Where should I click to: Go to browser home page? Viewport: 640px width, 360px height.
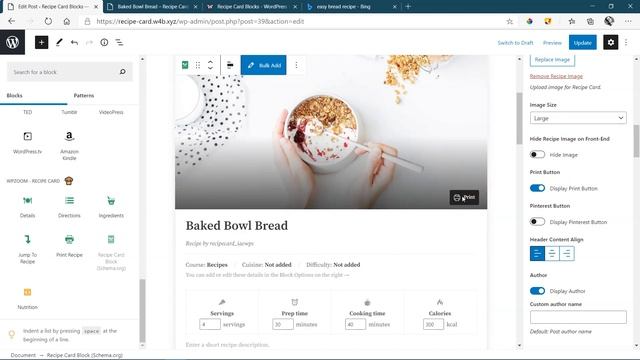coord(67,21)
